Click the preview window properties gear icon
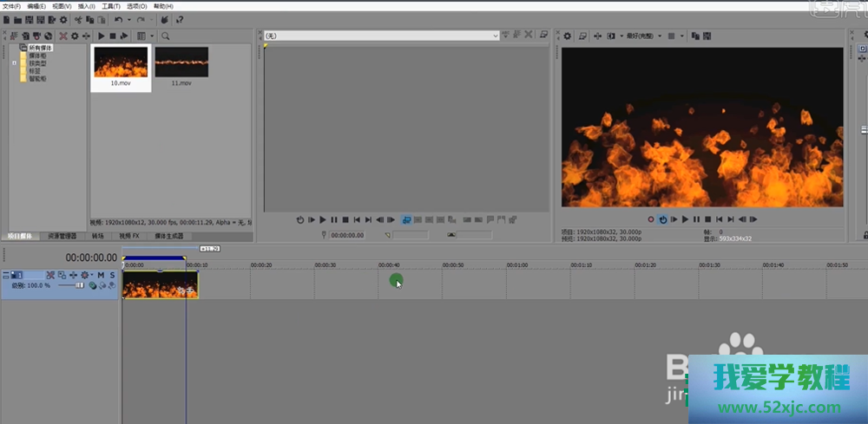 568,36
